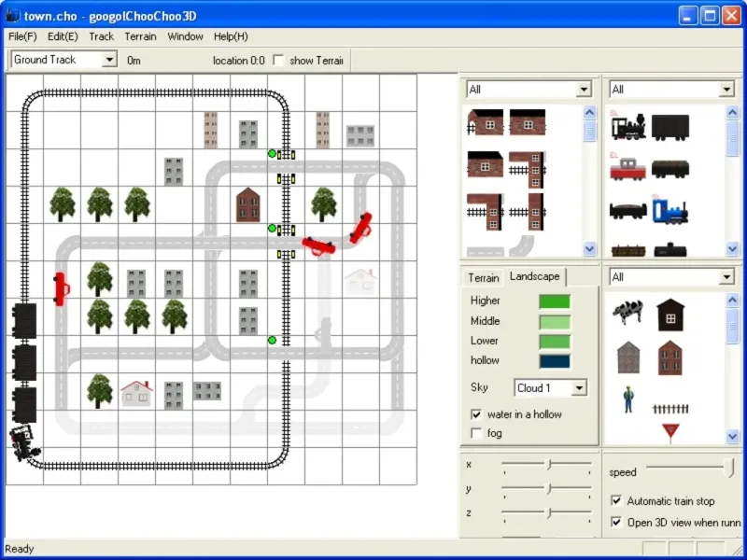Viewport: 747px width, 560px height.
Task: Open the Ground Track dropdown
Action: 109,60
